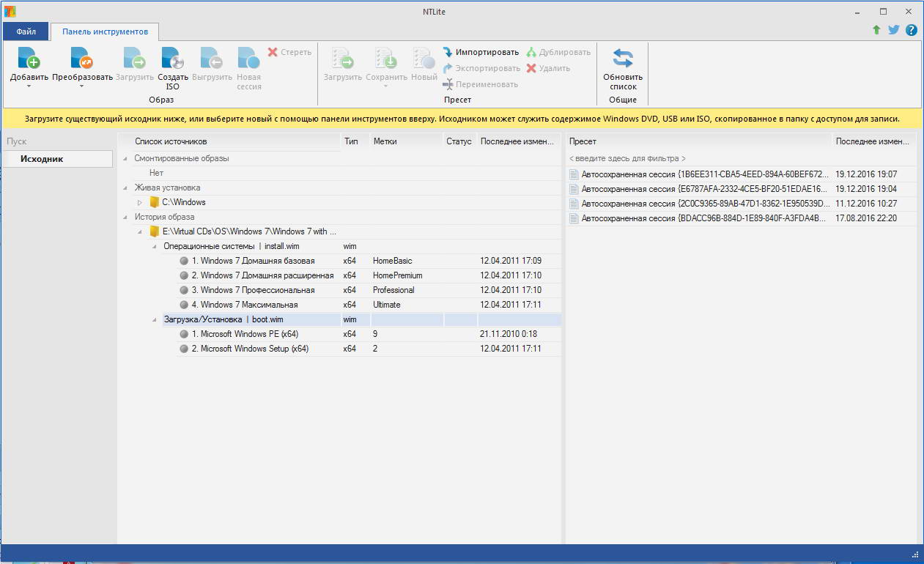Sort by Пресет column header
Screen dimensions: 924x564
coord(699,141)
